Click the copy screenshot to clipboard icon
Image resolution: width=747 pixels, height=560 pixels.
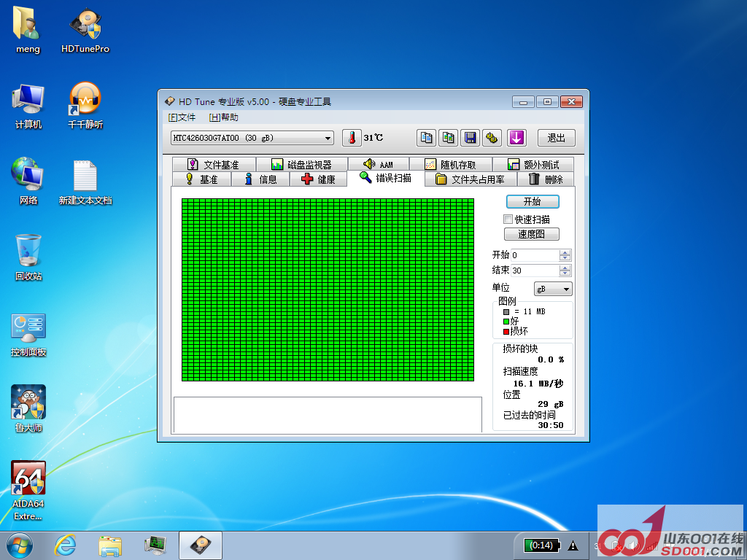449,138
